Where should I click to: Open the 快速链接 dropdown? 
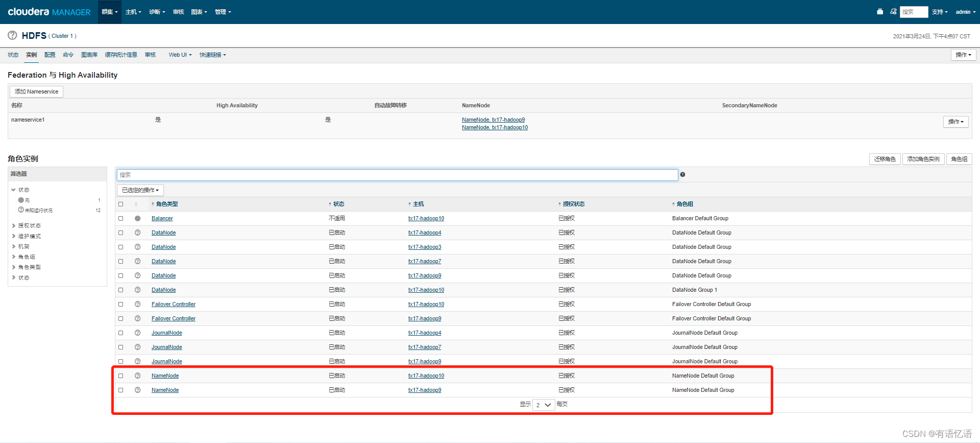click(x=212, y=55)
